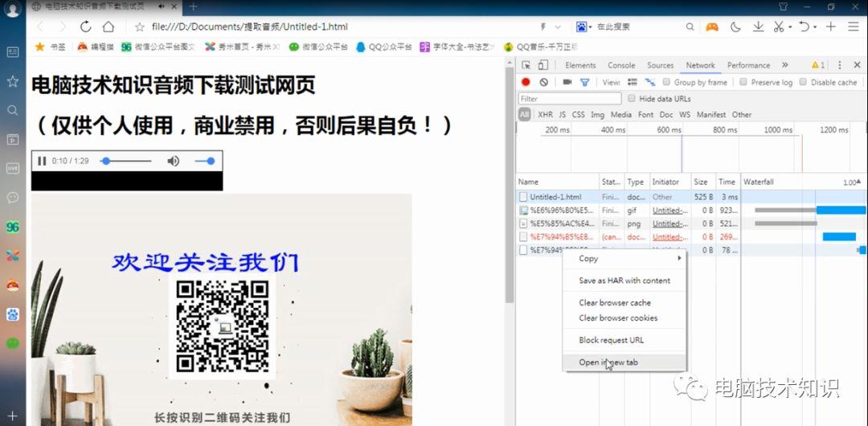This screenshot has width=868, height=426.
Task: Bookmark page with the star icon in address bar
Action: [140, 27]
